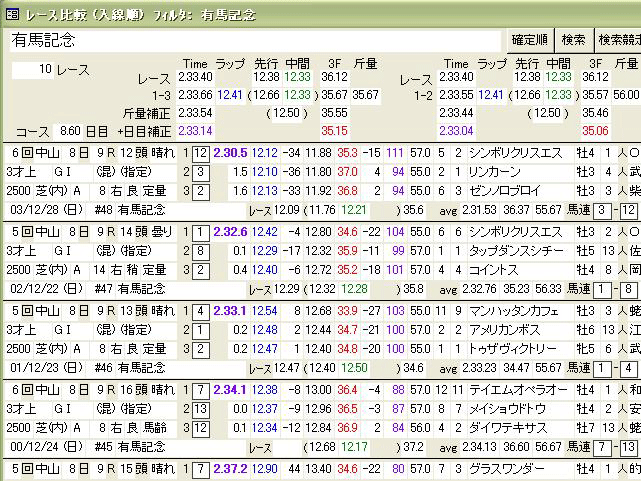641x481 pixels.
Task: Click boxed number 13 beside メイショウドトウ
Action: pos(201,409)
